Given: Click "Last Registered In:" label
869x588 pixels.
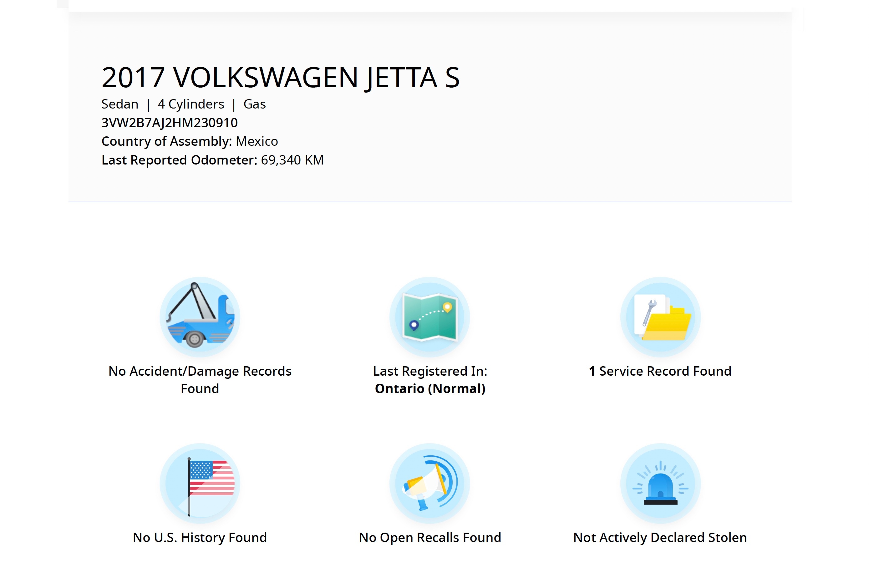Looking at the screenshot, I should 430,371.
